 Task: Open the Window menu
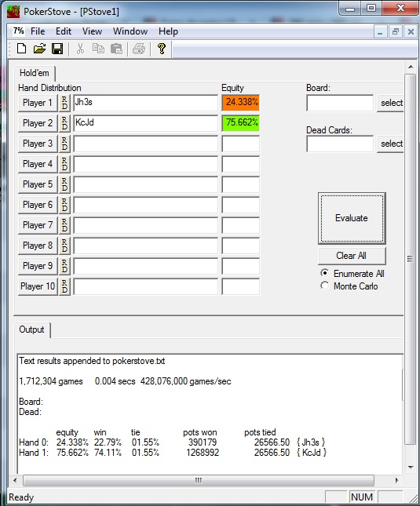[130, 31]
